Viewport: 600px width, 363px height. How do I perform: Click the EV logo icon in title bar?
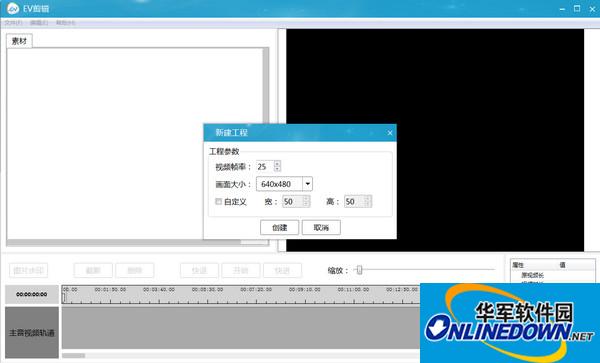coord(13,8)
